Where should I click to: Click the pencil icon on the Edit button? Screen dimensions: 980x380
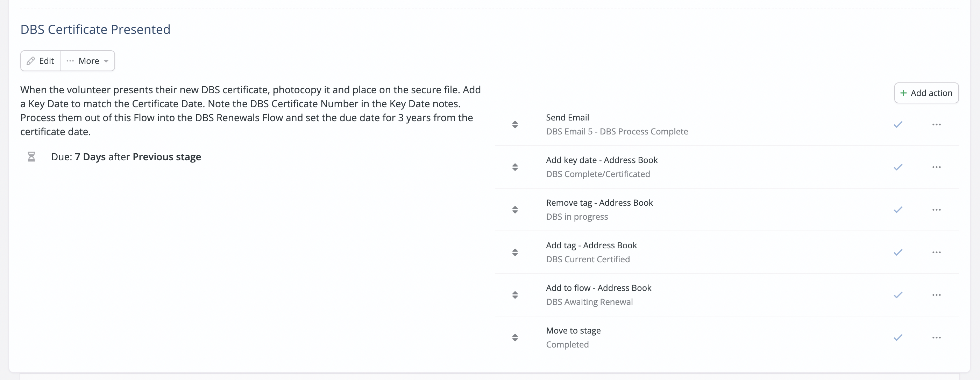click(31, 61)
